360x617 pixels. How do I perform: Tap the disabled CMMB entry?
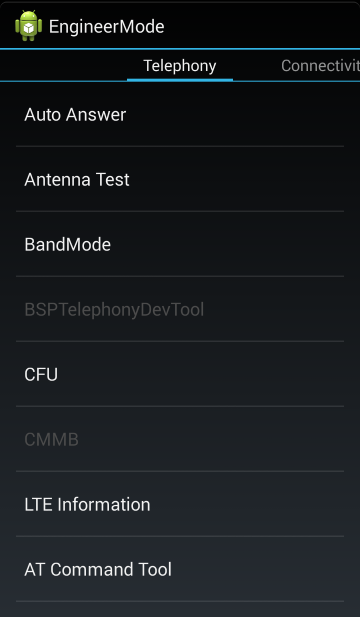click(x=180, y=439)
